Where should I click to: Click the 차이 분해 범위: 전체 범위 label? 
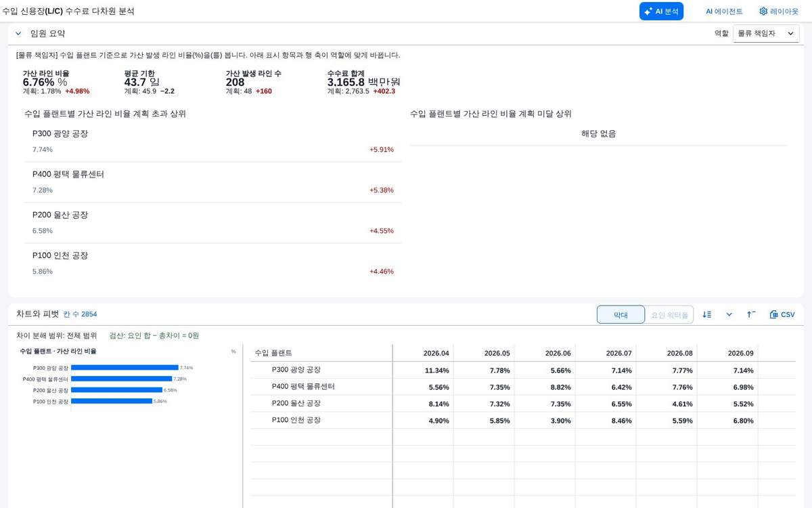click(57, 335)
